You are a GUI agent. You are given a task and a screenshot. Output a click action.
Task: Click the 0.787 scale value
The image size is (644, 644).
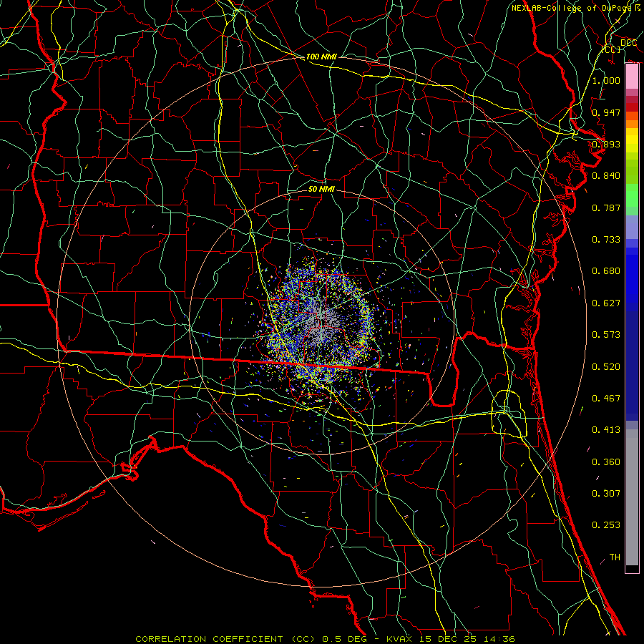click(606, 208)
